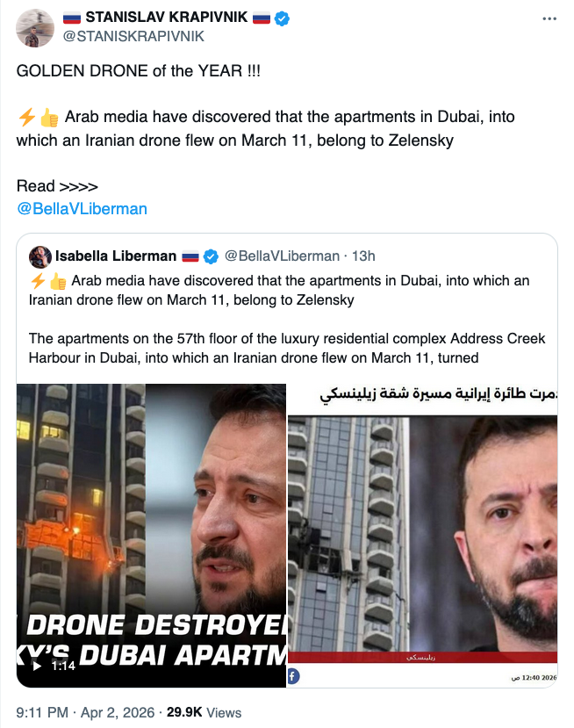Open the Arabic news screenshot image
574x728 pixels.
coord(423,536)
